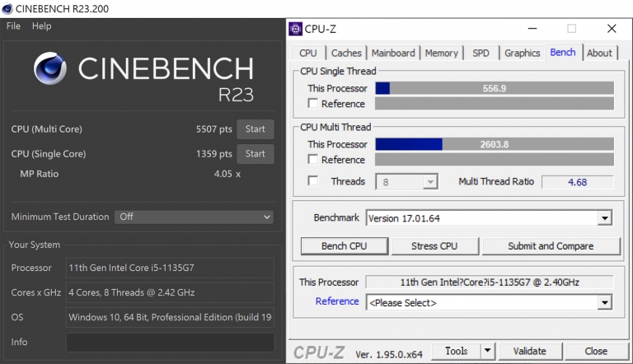Expand the Tools dropdown arrow

point(488,351)
